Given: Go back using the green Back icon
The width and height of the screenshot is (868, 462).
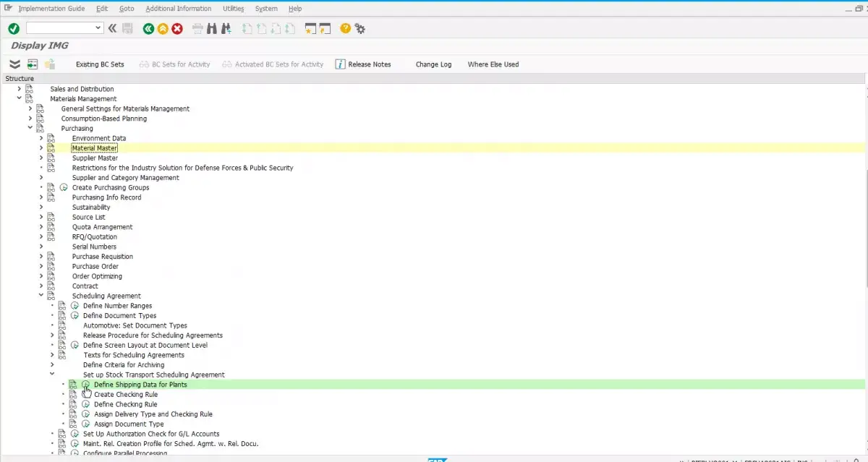Looking at the screenshot, I should [x=148, y=28].
